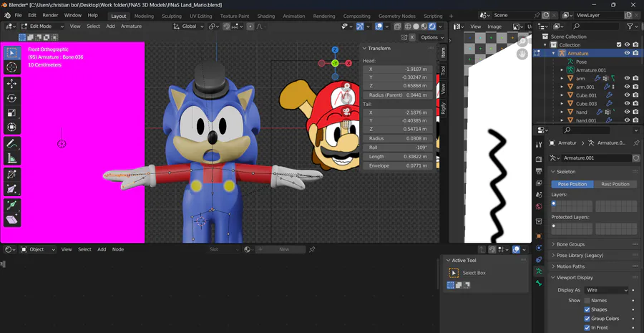Click the Rest Position button

pos(615,184)
